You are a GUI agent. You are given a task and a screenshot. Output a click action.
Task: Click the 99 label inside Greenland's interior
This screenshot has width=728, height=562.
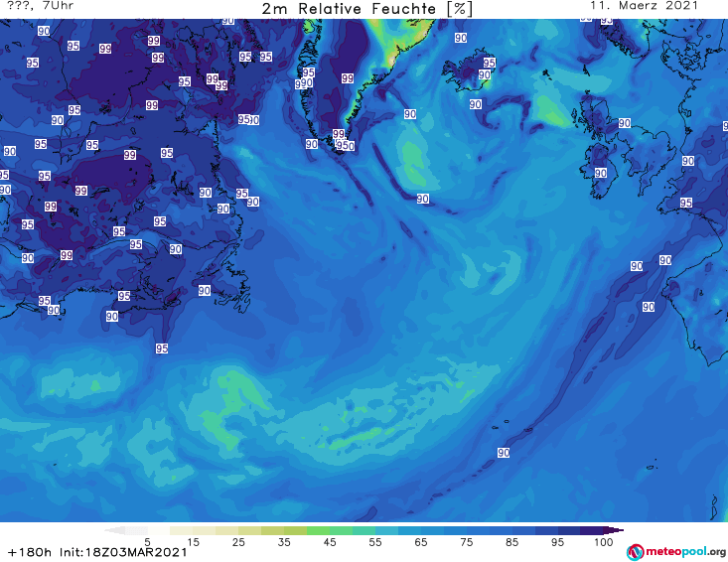pos(348,78)
